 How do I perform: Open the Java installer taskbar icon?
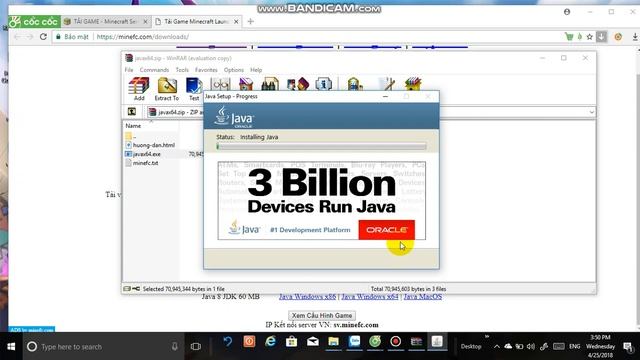(437, 342)
